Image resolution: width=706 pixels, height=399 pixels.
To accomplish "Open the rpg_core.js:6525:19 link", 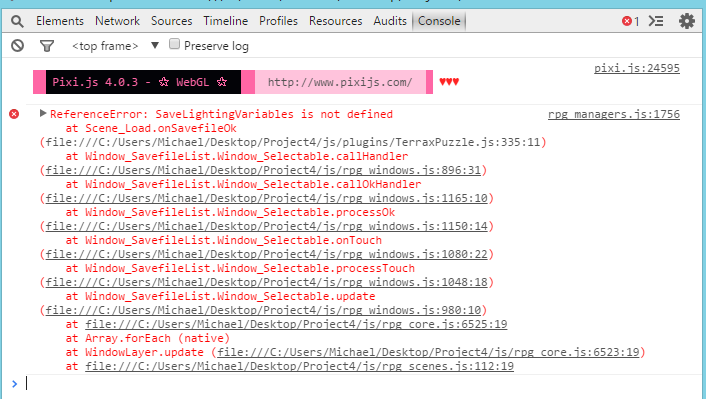I will [x=296, y=324].
